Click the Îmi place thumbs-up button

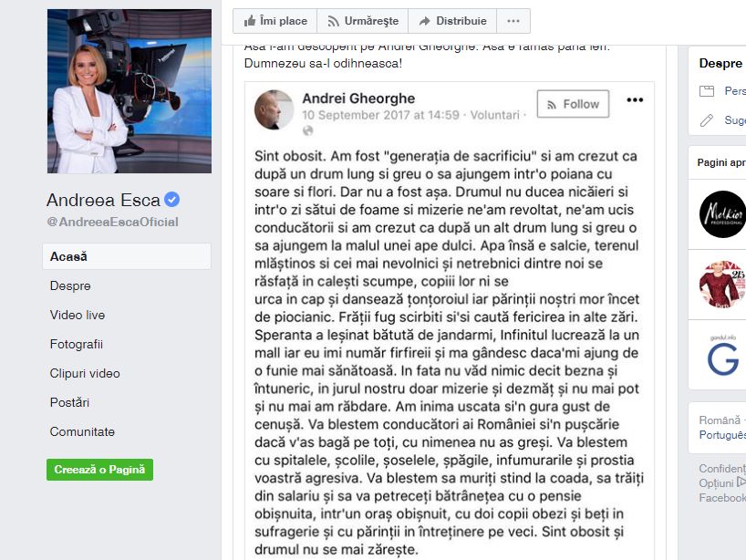(x=275, y=21)
